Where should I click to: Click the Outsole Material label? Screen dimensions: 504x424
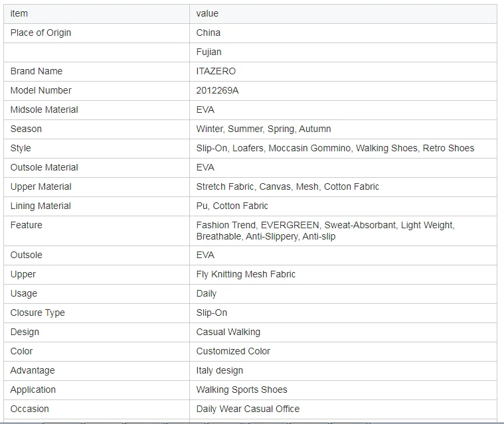pyautogui.click(x=44, y=167)
